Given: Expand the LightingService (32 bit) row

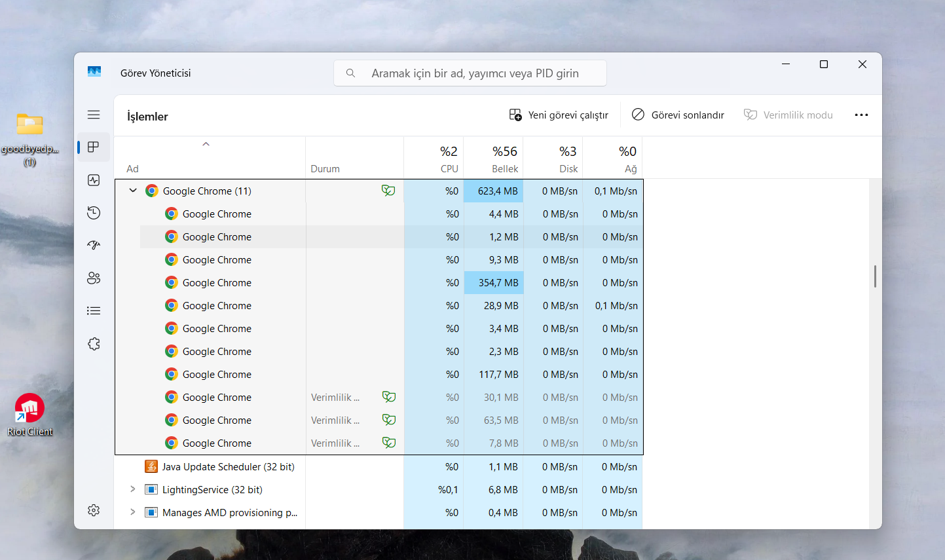Looking at the screenshot, I should tap(133, 489).
